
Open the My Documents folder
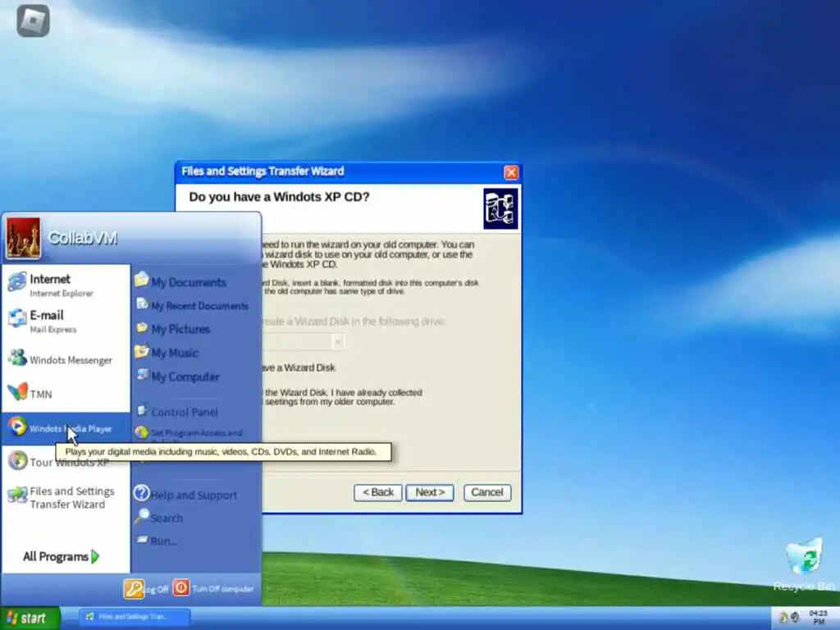180,281
